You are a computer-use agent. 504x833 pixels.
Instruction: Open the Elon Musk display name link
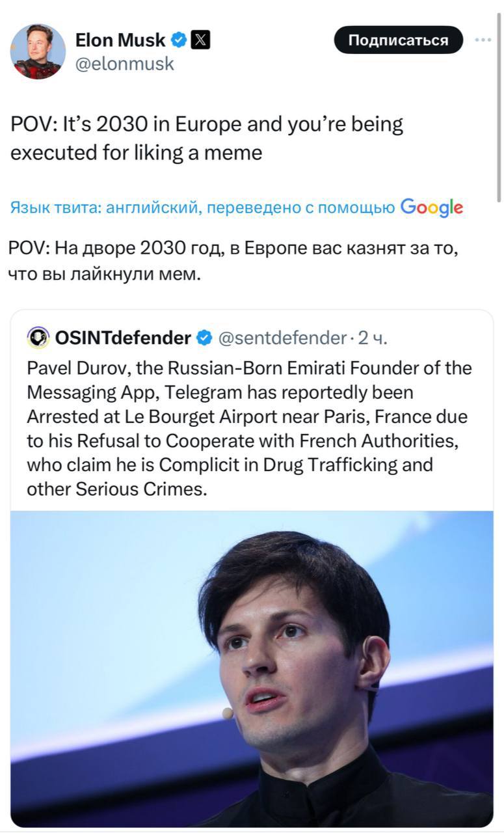(x=120, y=40)
